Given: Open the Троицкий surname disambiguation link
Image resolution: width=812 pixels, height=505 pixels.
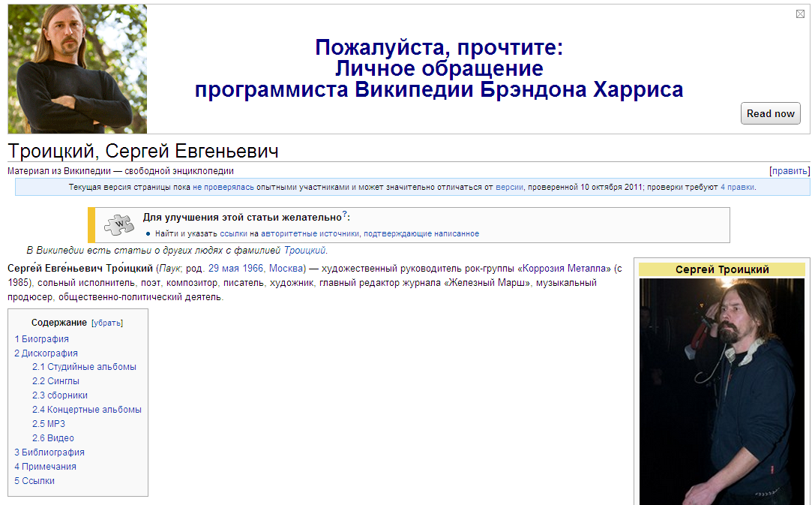Looking at the screenshot, I should (304, 251).
